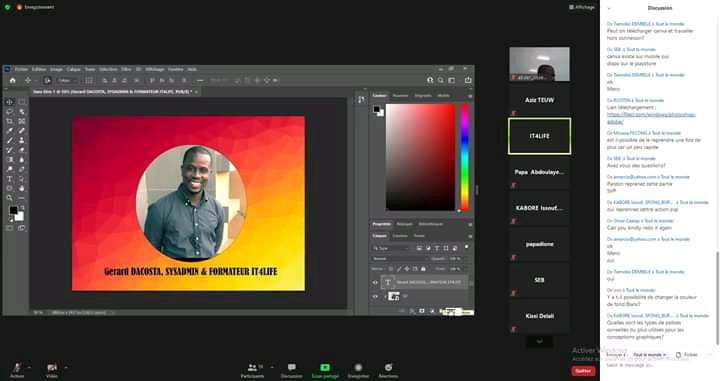Image resolution: width=720 pixels, height=381 pixels.
Task: Open the Calque auto-select dropdown in options bar
Action: [67, 80]
